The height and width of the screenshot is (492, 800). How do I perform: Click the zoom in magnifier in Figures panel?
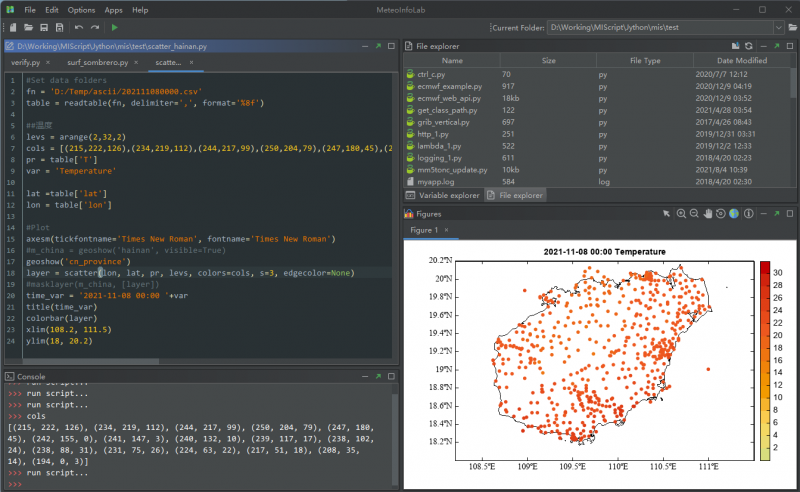(x=681, y=214)
